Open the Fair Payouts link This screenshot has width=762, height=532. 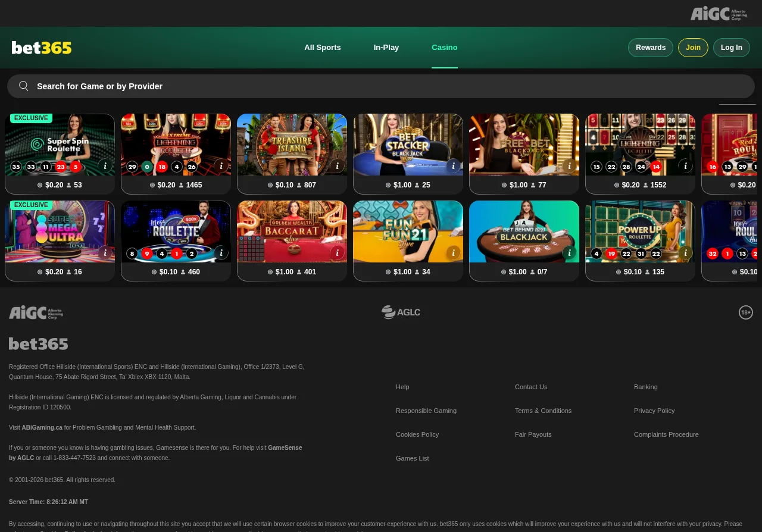(x=533, y=434)
